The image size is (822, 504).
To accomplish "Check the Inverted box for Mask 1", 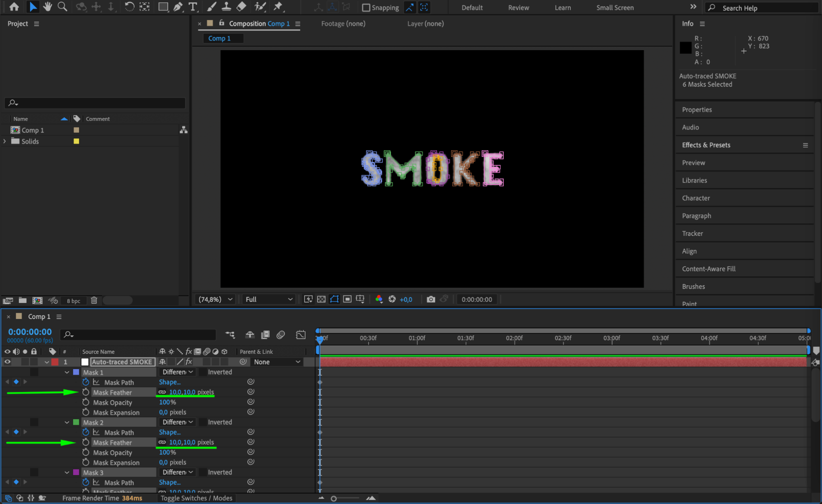I will click(203, 372).
